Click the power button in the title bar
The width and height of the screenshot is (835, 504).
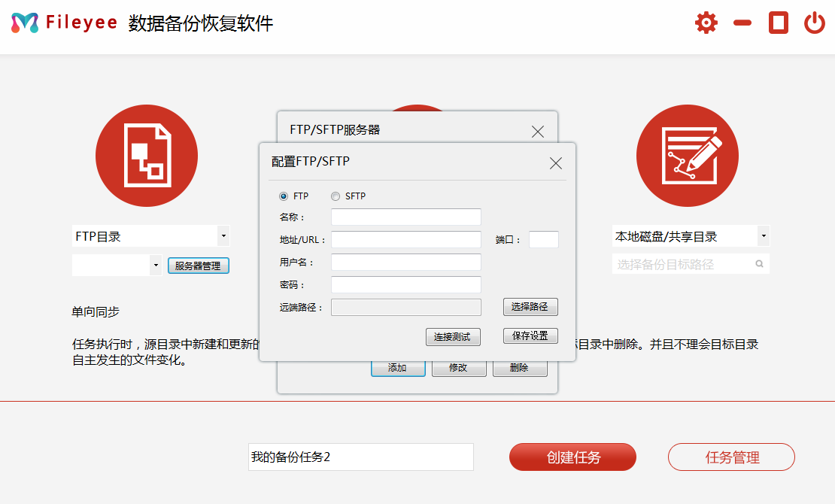coord(814,23)
